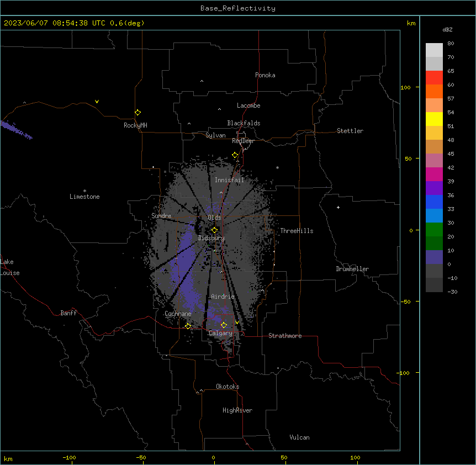Click the Limestone label
Image resolution: width=476 pixels, height=465 pixels.
pyautogui.click(x=84, y=197)
